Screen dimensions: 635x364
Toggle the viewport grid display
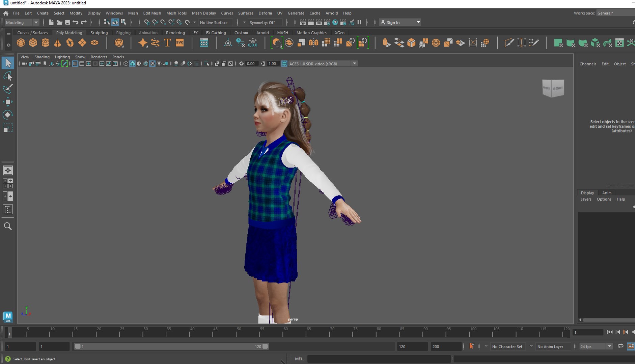[75, 64]
